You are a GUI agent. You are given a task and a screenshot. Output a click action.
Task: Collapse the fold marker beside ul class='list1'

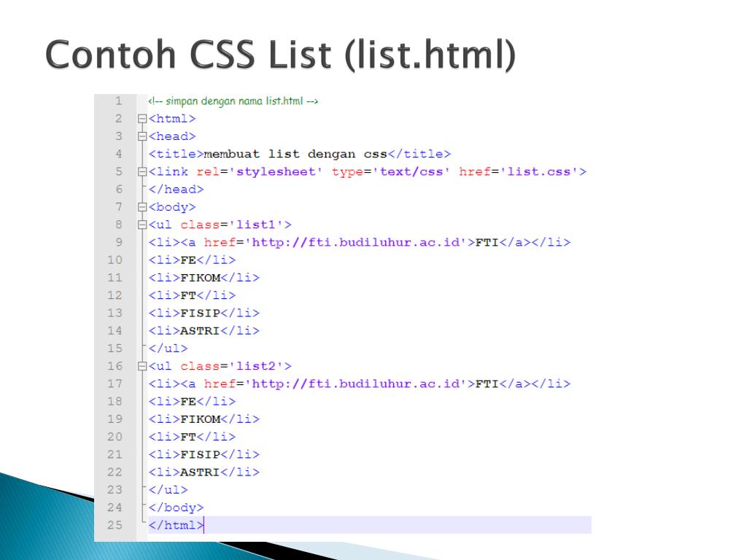pos(142,225)
